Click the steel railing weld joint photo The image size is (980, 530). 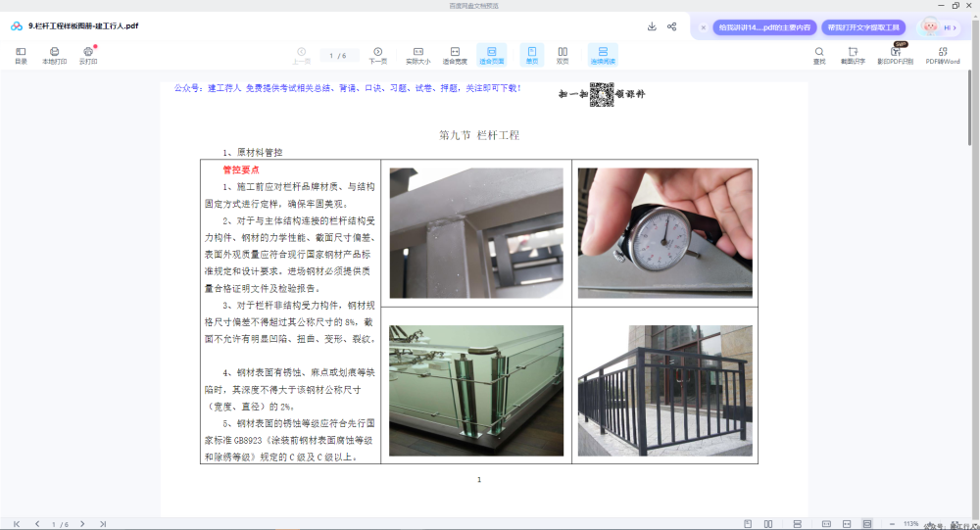(x=476, y=232)
